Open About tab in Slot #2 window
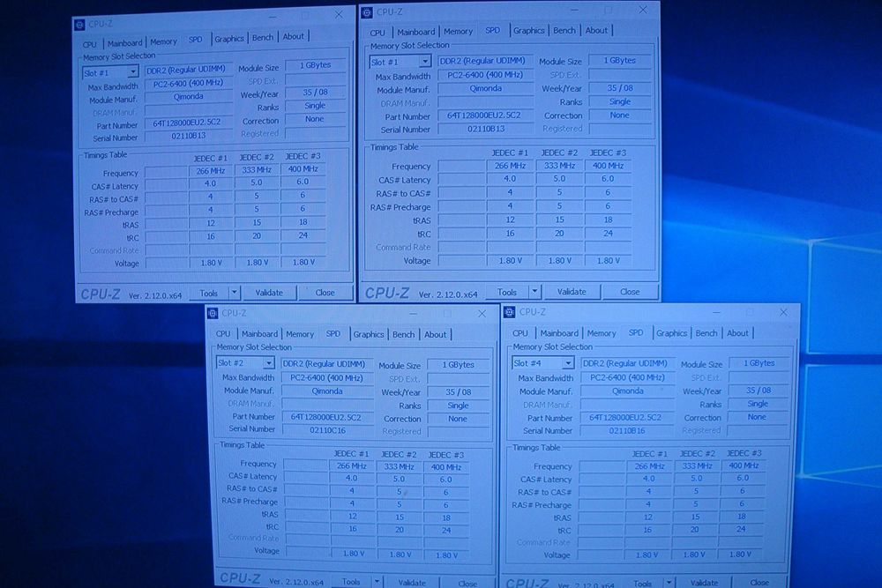Image resolution: width=882 pixels, height=588 pixels. tap(435, 334)
